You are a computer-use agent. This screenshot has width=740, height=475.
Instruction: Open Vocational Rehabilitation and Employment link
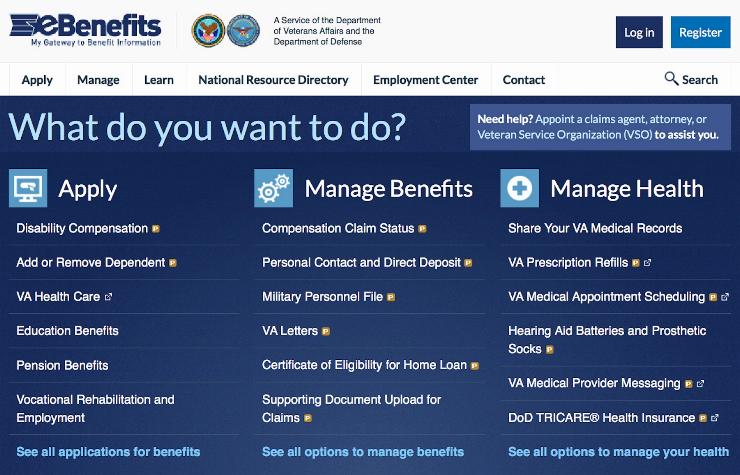point(95,408)
